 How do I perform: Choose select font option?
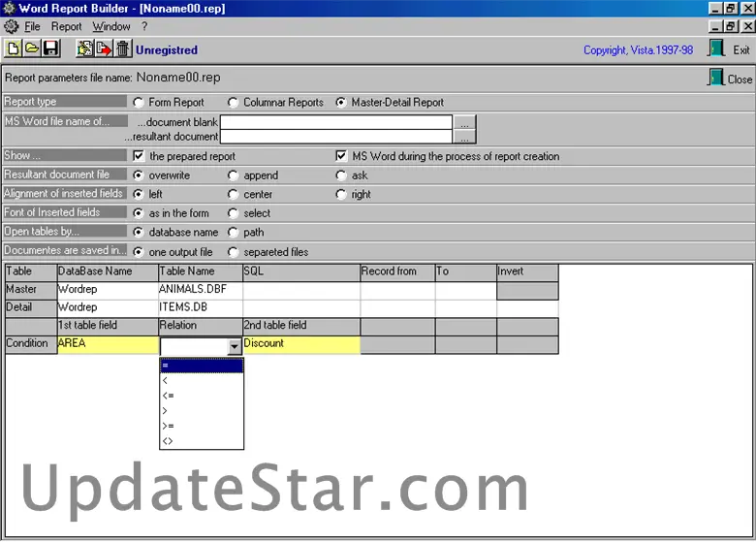[234, 212]
